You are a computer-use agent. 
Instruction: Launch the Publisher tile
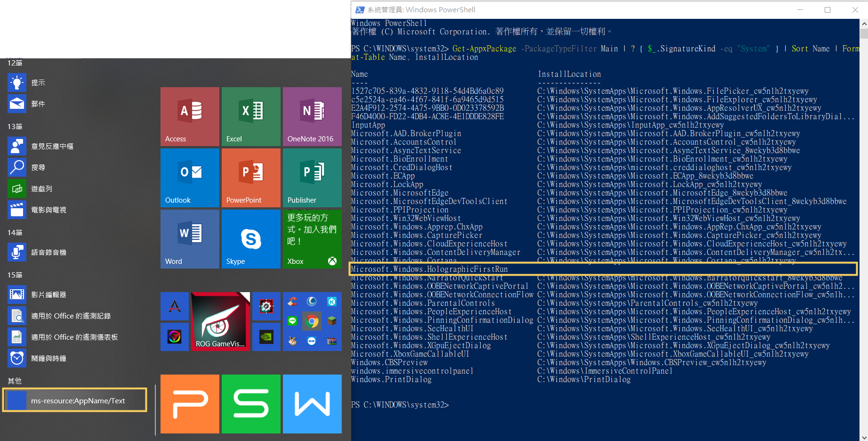click(x=312, y=178)
